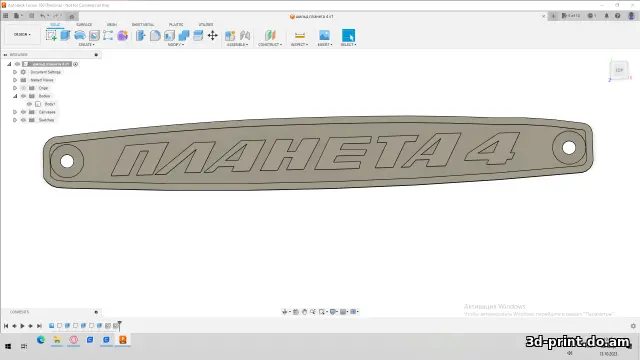Select the Create Sketch tool
Viewport: 640px width, 360px height.
point(51,36)
